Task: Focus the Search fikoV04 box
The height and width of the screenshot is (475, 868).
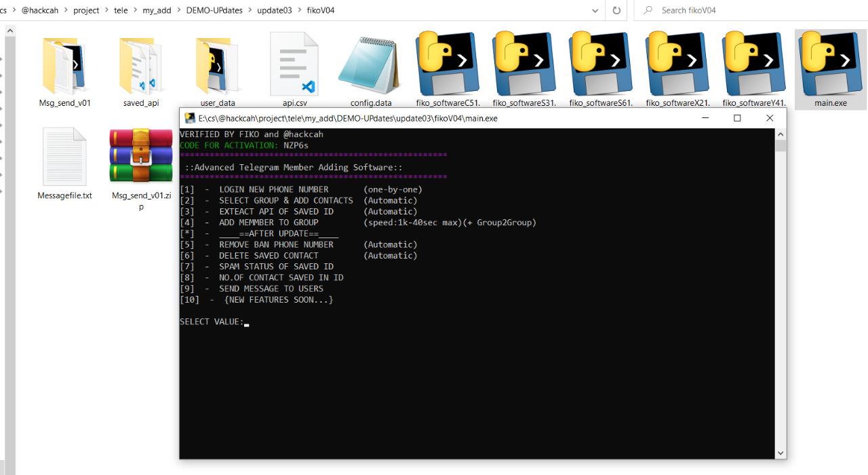Action: 751,10
